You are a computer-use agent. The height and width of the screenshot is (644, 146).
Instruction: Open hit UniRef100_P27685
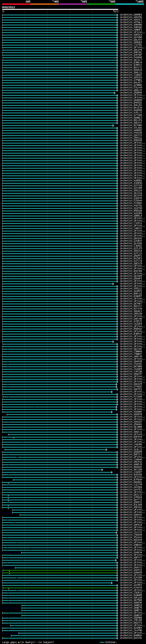pyautogui.click(x=131, y=397)
